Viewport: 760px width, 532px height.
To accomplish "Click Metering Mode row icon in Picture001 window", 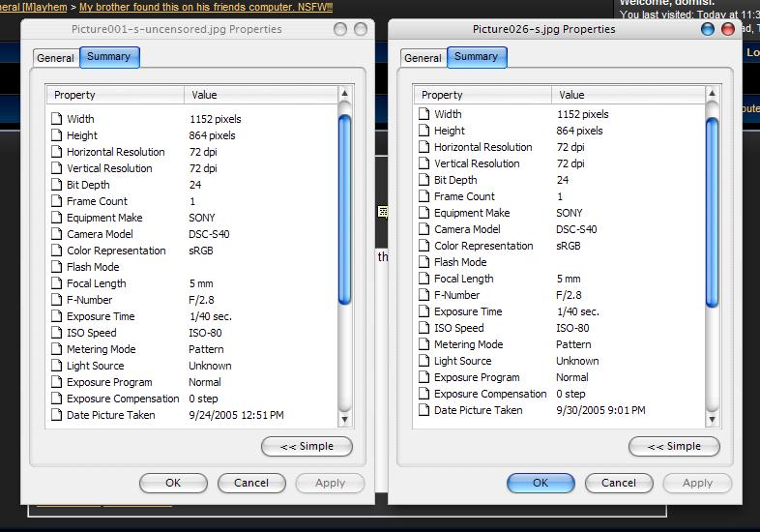I will click(x=57, y=349).
